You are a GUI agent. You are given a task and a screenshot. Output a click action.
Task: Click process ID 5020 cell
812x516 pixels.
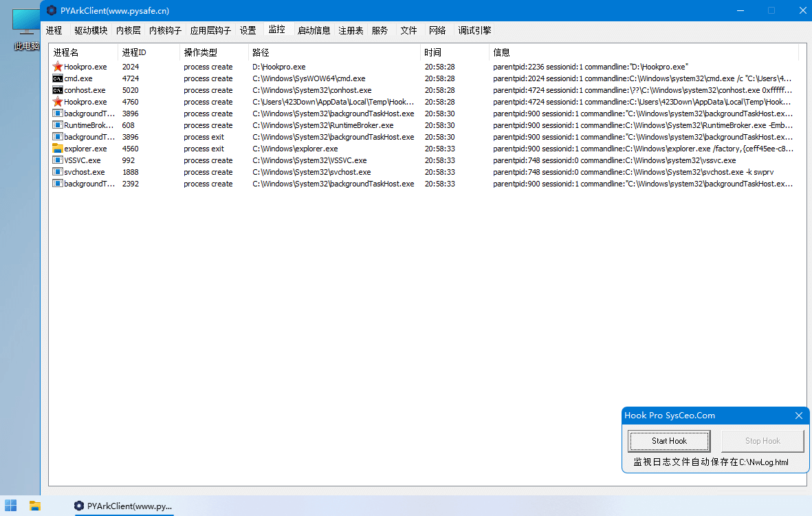(130, 90)
